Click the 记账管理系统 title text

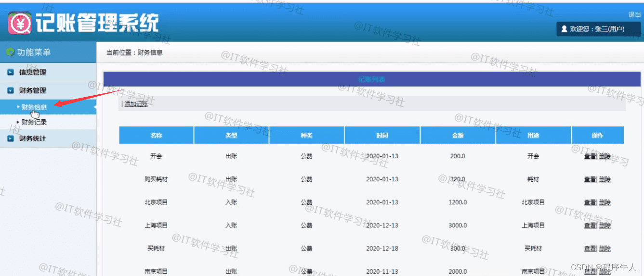click(97, 23)
